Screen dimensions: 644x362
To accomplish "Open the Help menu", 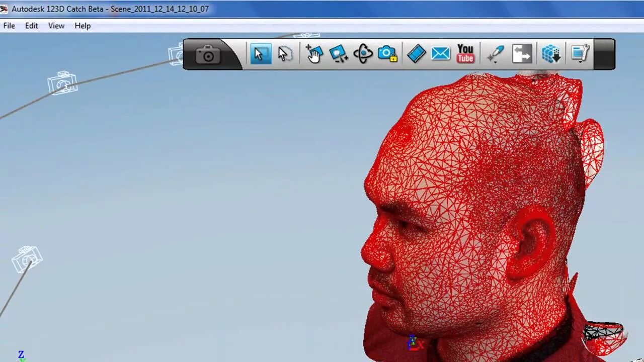I will [83, 26].
